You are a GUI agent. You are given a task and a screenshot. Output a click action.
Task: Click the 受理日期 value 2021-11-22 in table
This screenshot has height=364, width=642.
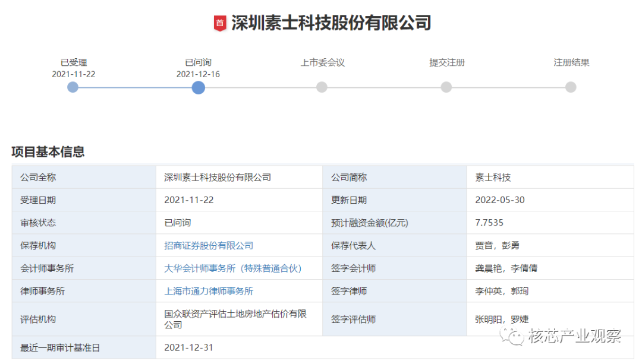pos(189,200)
